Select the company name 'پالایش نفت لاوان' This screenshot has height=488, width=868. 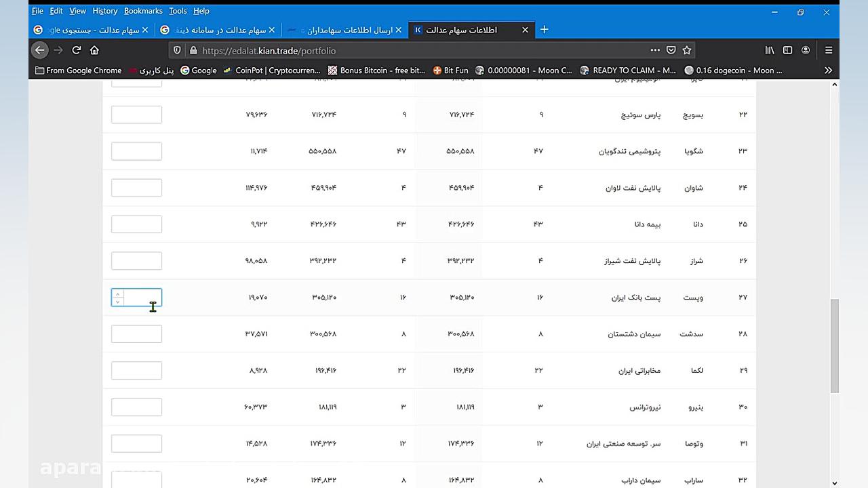[x=633, y=188]
